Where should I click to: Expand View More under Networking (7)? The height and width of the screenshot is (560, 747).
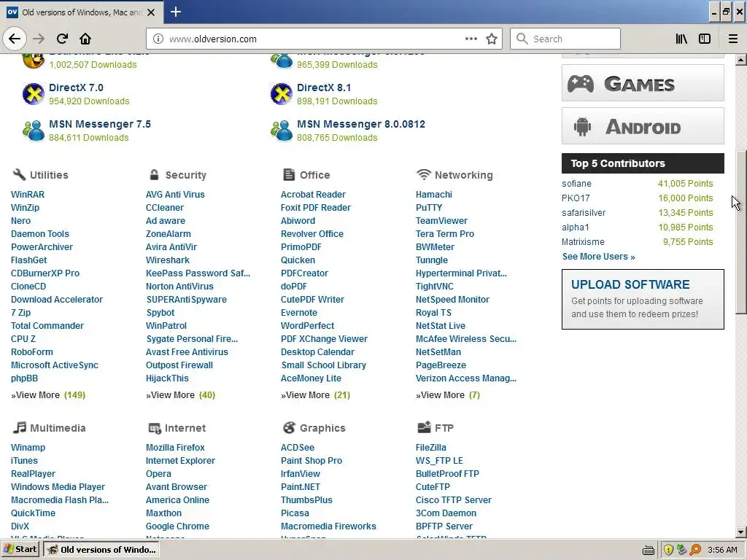pos(448,395)
